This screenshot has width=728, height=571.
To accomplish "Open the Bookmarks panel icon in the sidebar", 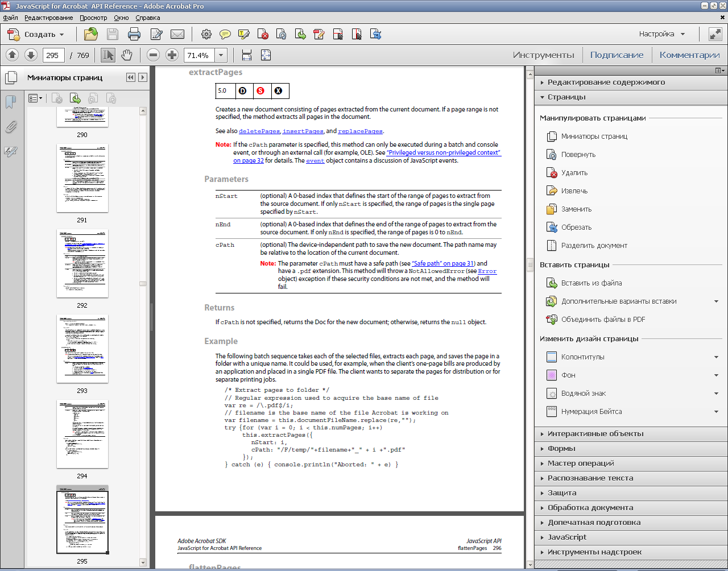I will click(x=10, y=102).
